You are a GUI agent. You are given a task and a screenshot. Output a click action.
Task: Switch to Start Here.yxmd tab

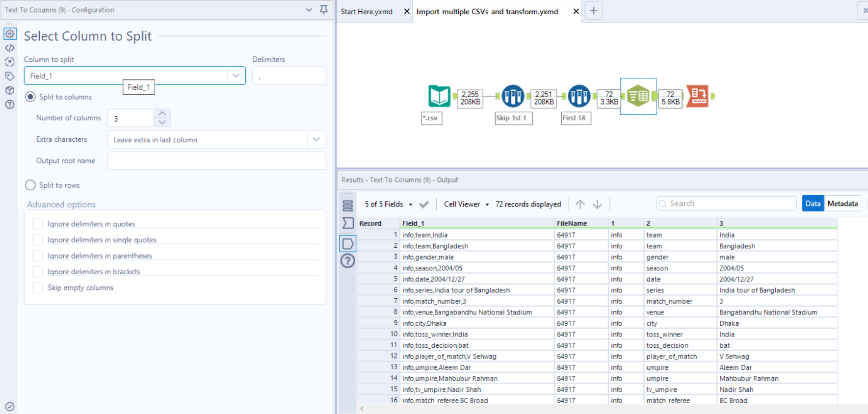coord(367,11)
